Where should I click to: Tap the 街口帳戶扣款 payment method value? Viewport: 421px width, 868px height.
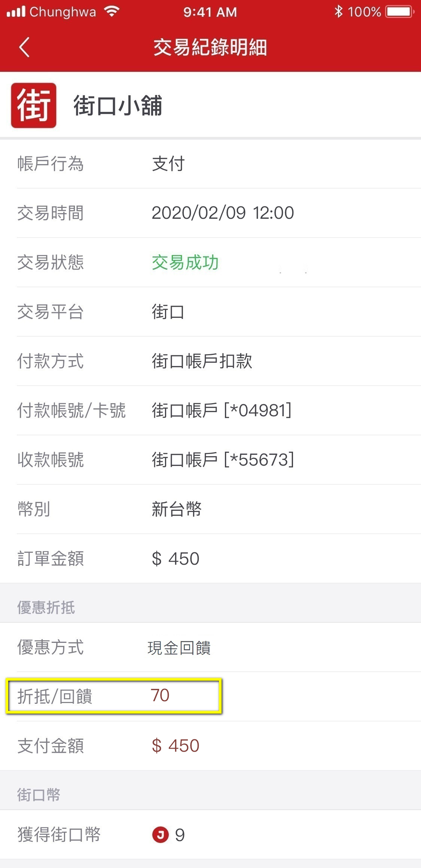[202, 361]
